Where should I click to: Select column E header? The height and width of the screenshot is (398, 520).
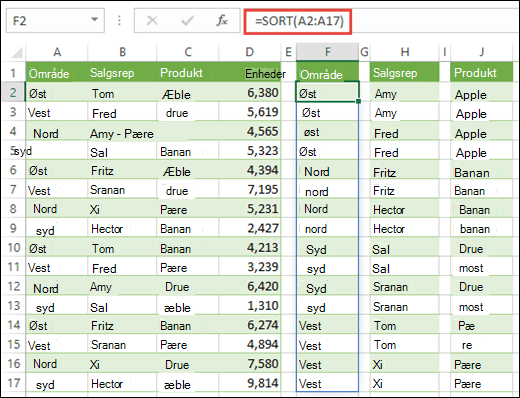288,52
